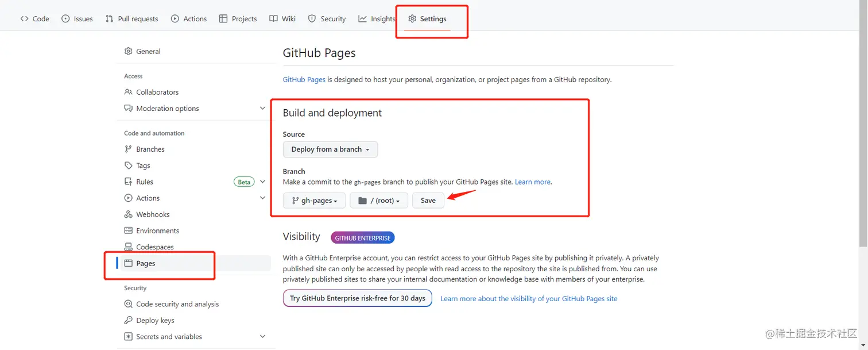Expand the Secrets and variables chevron
This screenshot has width=868, height=350.
point(262,337)
